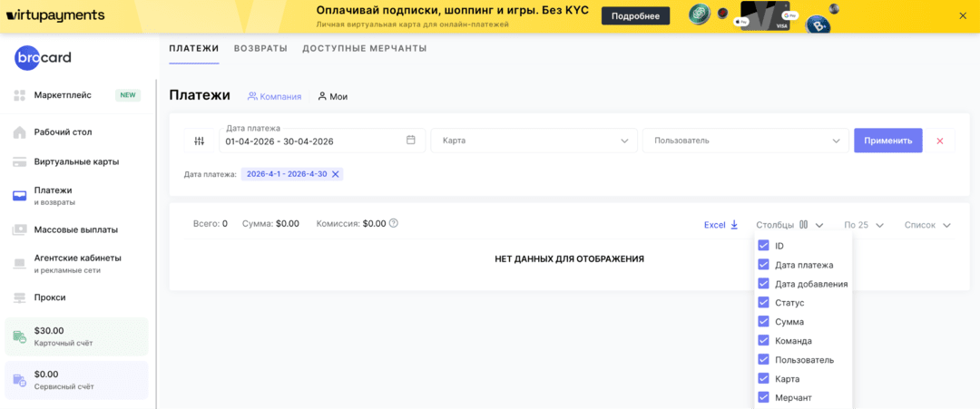Screen dimensions: 980x409
Task: Click the Дата платежа date range field
Action: [322, 141]
